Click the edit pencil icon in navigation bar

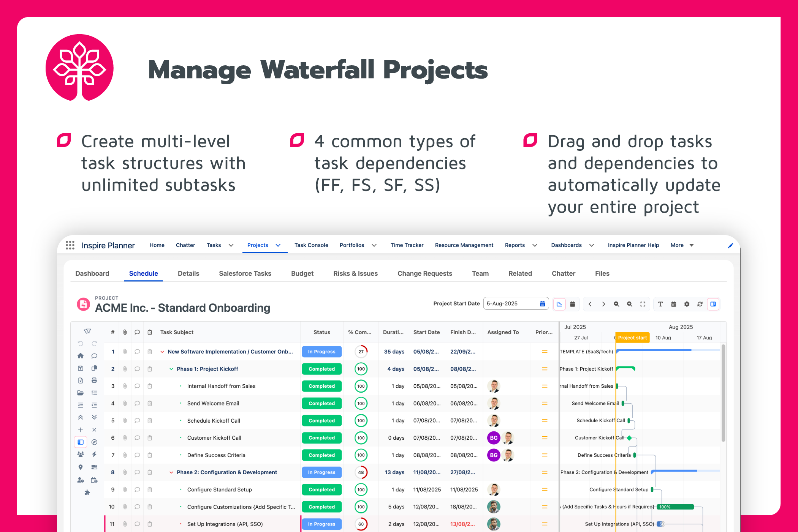point(730,246)
